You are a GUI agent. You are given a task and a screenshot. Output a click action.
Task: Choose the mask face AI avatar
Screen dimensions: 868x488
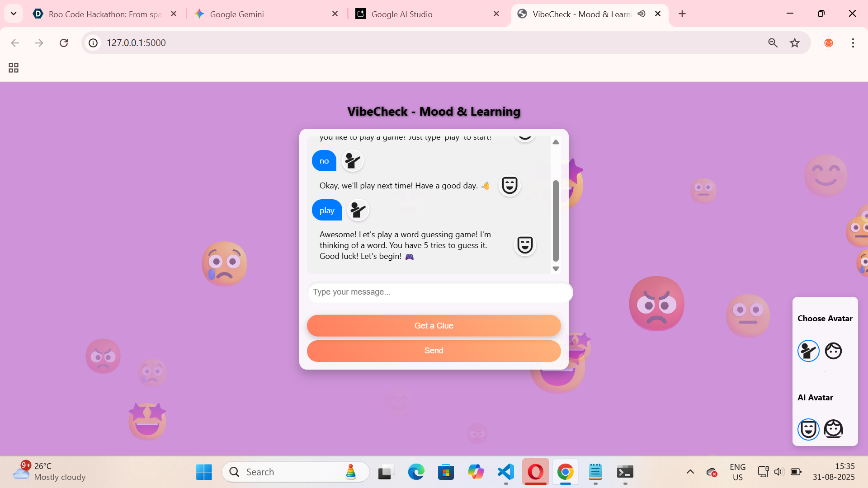(x=808, y=429)
